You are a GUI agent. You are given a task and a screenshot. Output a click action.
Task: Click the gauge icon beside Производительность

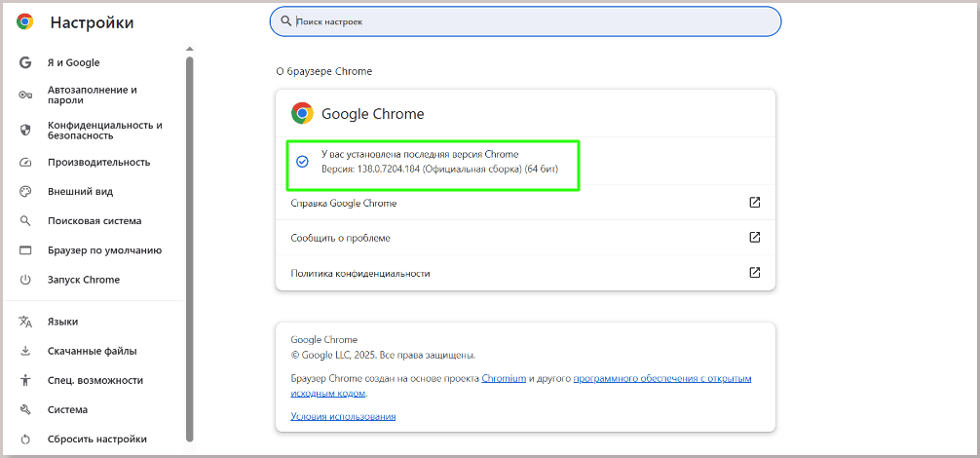tap(25, 163)
